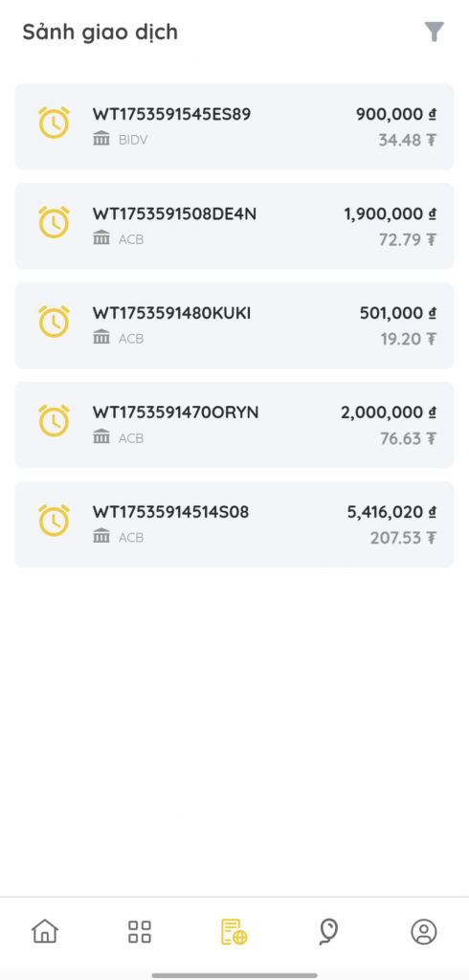Open the filter funnel icon
469x980 pixels.
pyautogui.click(x=434, y=32)
